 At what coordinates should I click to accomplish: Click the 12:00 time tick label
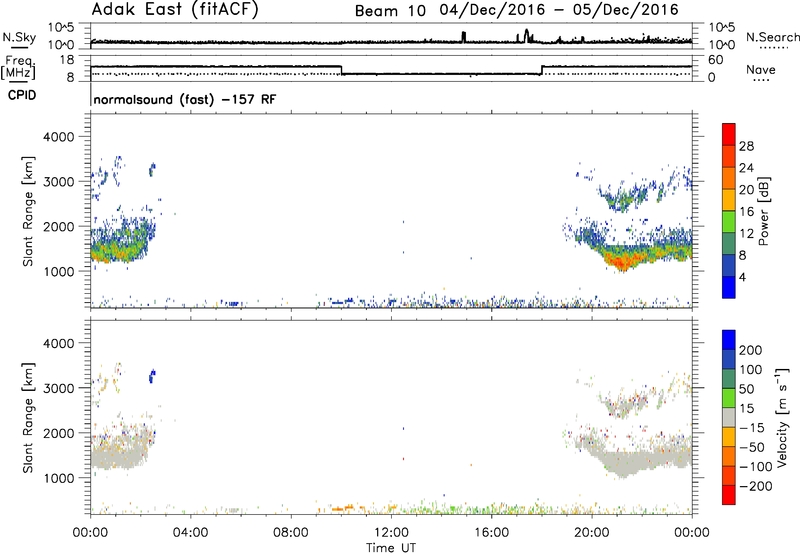(391, 533)
